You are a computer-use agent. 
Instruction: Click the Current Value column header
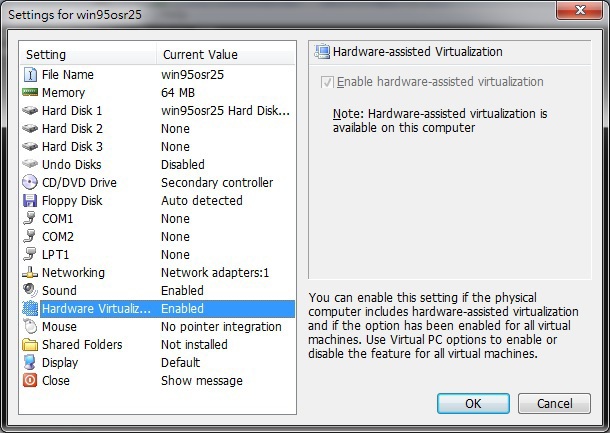point(200,54)
